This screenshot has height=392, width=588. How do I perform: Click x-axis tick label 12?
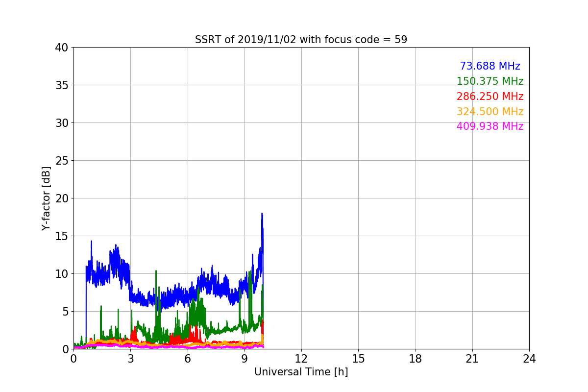[301, 359]
